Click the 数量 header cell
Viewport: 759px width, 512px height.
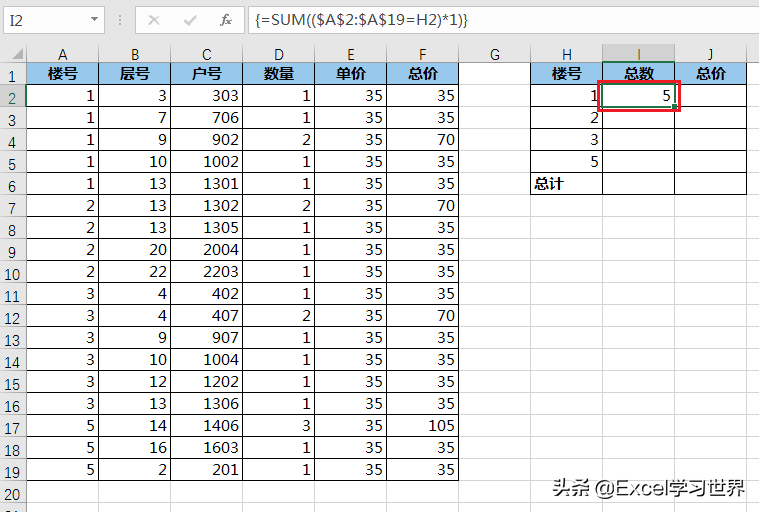278,74
